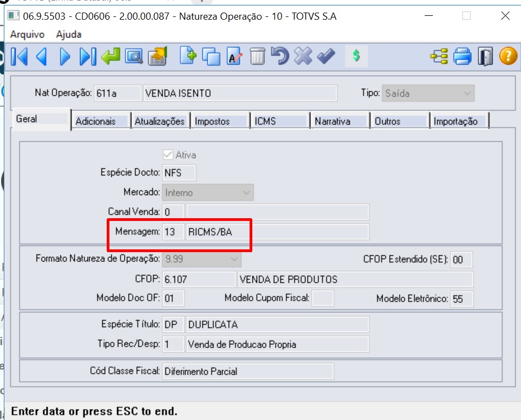The width and height of the screenshot is (521, 420).
Task: Modify record icon with letter A
Action: pos(235,56)
